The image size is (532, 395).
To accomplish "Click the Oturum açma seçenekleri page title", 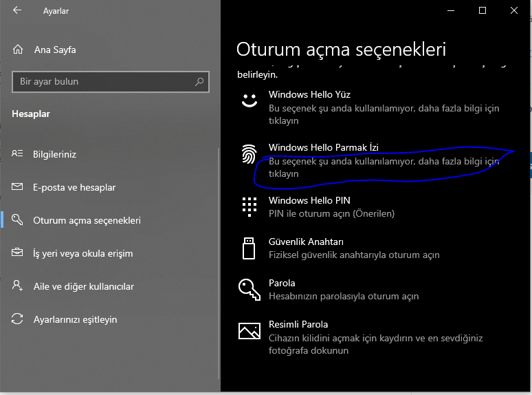I will tap(341, 50).
